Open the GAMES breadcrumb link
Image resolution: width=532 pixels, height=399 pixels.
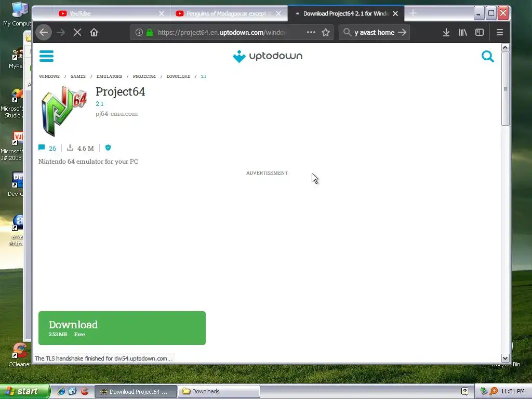78,76
